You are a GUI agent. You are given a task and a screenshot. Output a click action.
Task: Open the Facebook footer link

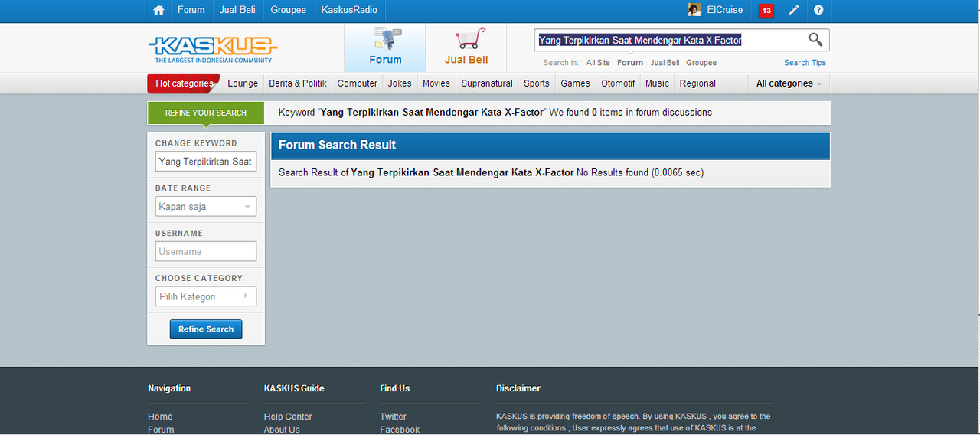(400, 430)
